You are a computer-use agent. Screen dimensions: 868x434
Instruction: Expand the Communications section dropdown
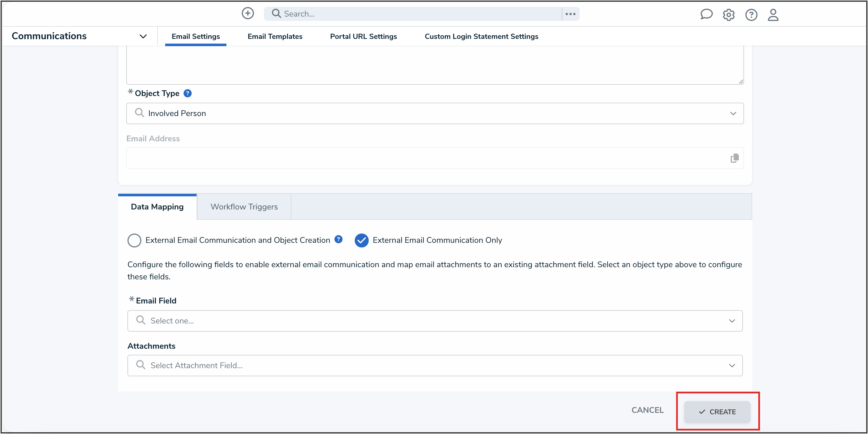click(143, 36)
